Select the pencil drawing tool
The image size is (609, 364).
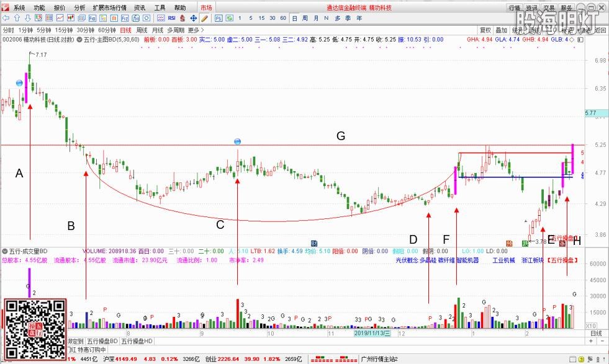click(205, 18)
